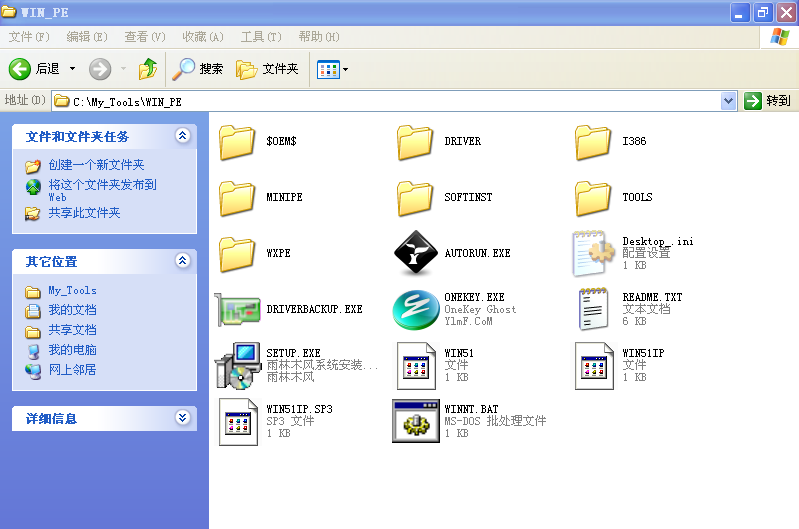The height and width of the screenshot is (529, 799).
Task: Open the 文件(F) menu
Action: pyautogui.click(x=29, y=37)
